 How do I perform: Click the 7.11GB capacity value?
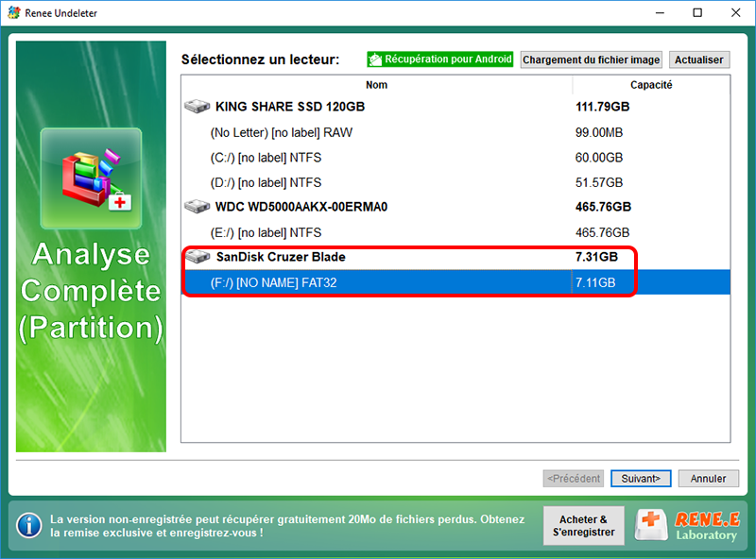tap(595, 282)
